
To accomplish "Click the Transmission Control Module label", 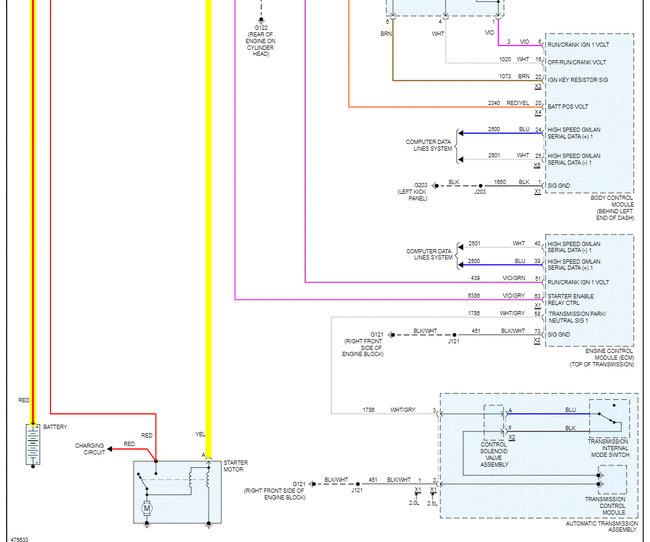I will pos(605,506).
